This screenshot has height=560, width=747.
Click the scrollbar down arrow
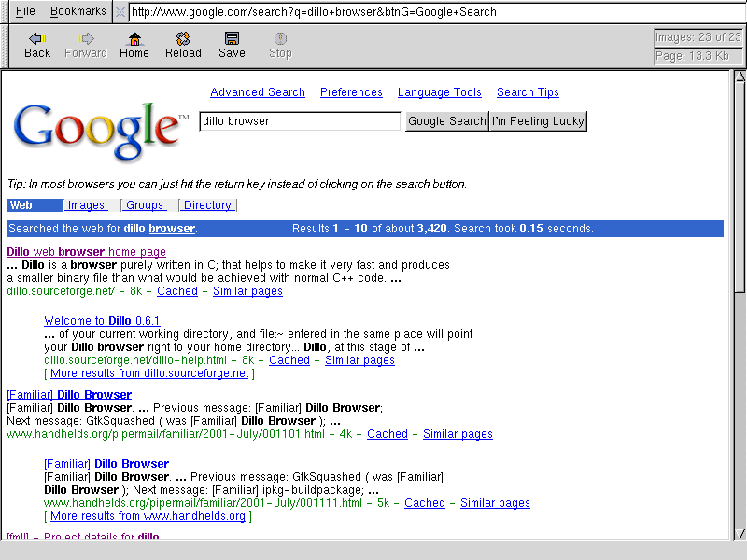(740, 534)
